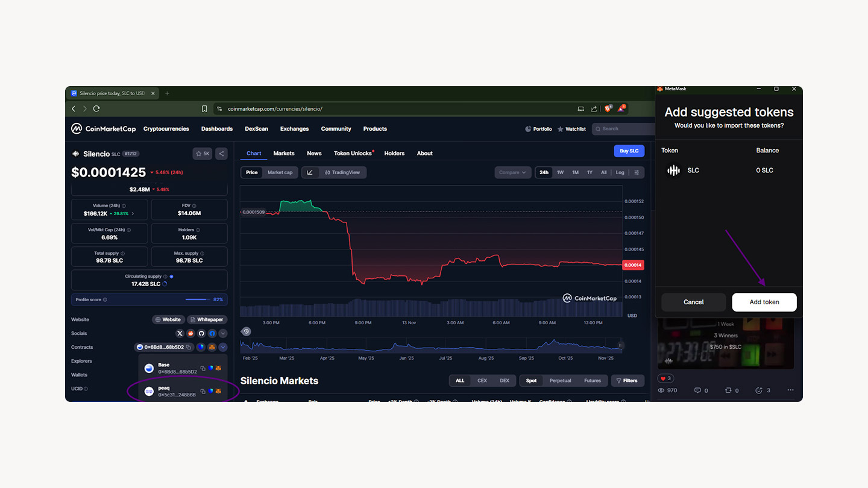The image size is (868, 488).
Task: Select the 1W chart range
Action: (x=560, y=172)
